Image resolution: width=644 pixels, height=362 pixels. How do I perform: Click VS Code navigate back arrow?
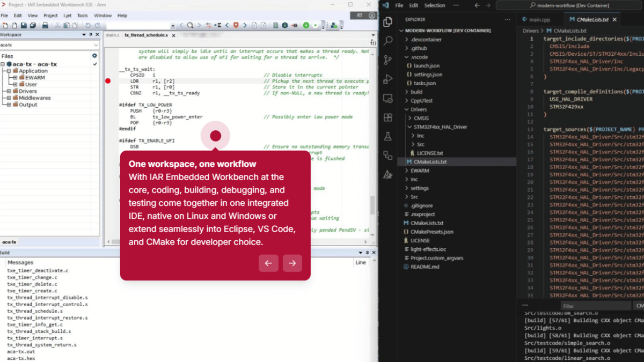tap(477, 5)
